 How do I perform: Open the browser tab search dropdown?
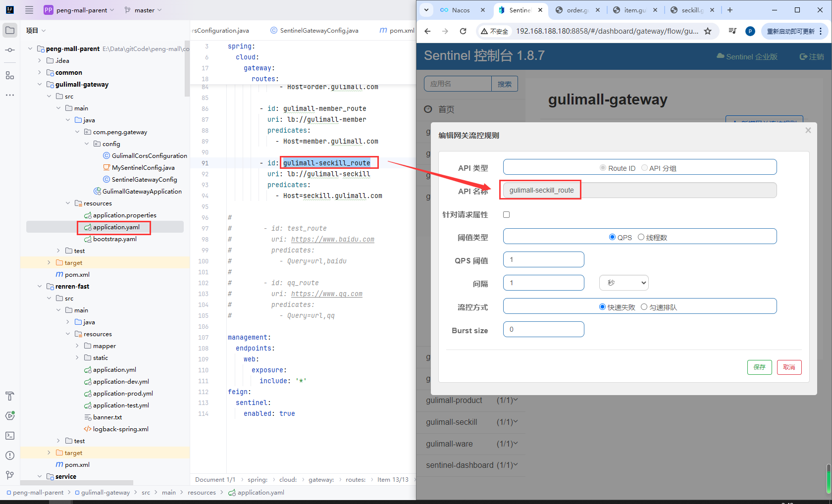click(x=426, y=10)
